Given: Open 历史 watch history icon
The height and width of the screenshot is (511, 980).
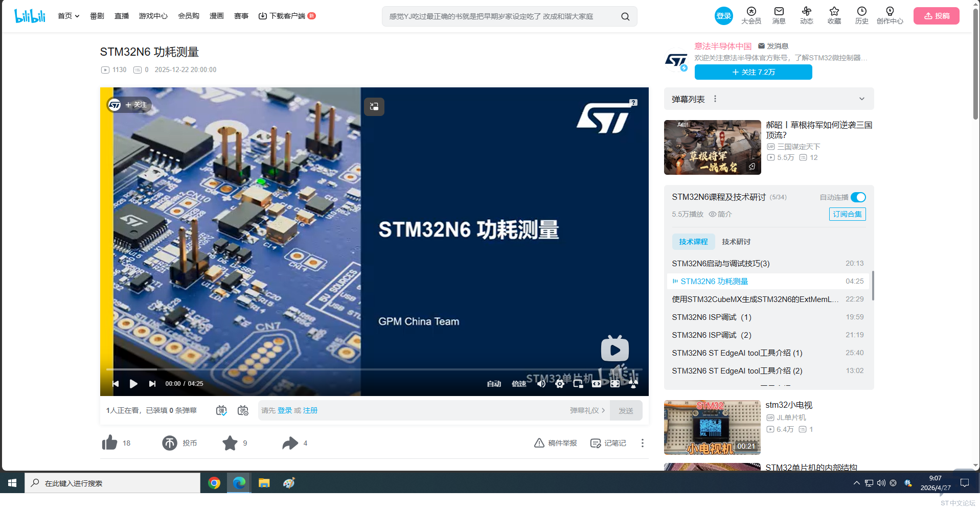Looking at the screenshot, I should pyautogui.click(x=862, y=15).
